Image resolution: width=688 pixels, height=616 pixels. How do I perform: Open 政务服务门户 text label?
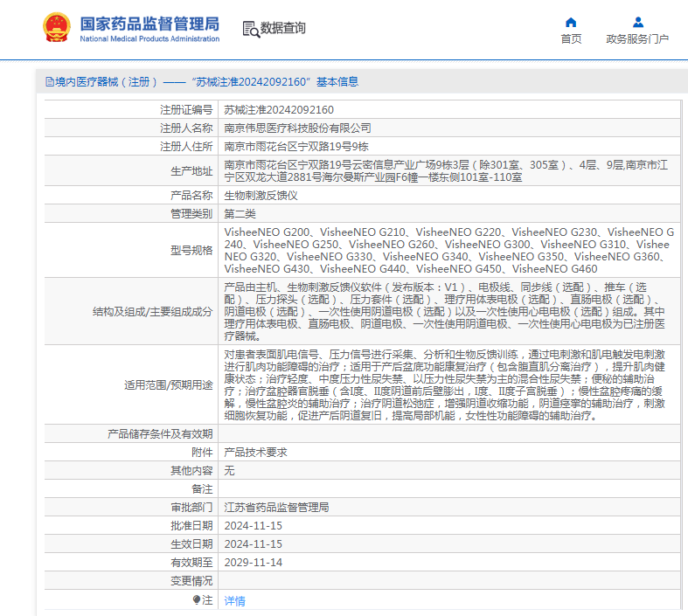[637, 39]
